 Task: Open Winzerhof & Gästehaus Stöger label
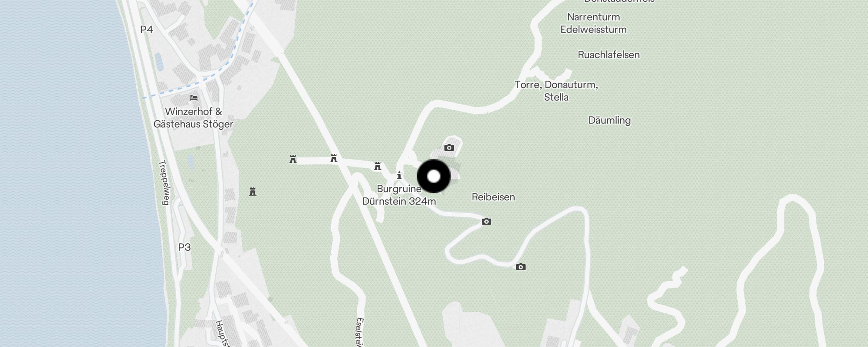pos(194,118)
